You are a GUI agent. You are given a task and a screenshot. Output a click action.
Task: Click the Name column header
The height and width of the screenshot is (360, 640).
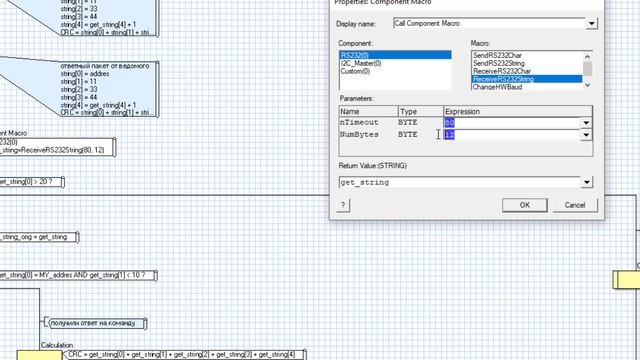pos(369,111)
